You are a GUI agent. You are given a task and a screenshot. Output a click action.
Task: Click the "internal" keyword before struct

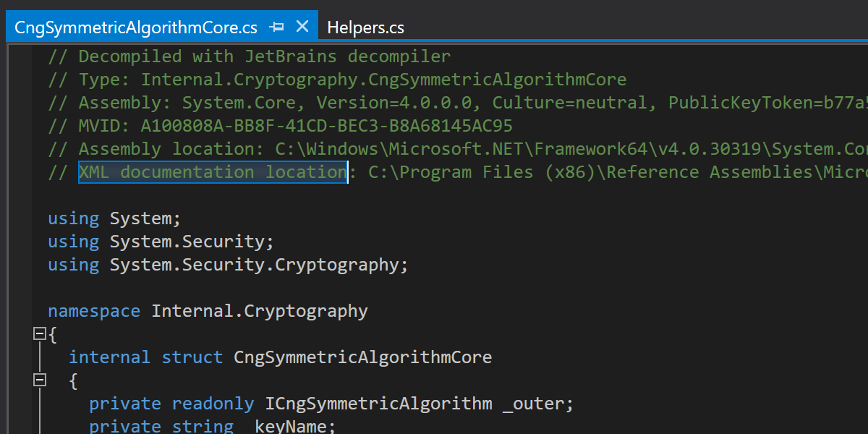pos(109,357)
